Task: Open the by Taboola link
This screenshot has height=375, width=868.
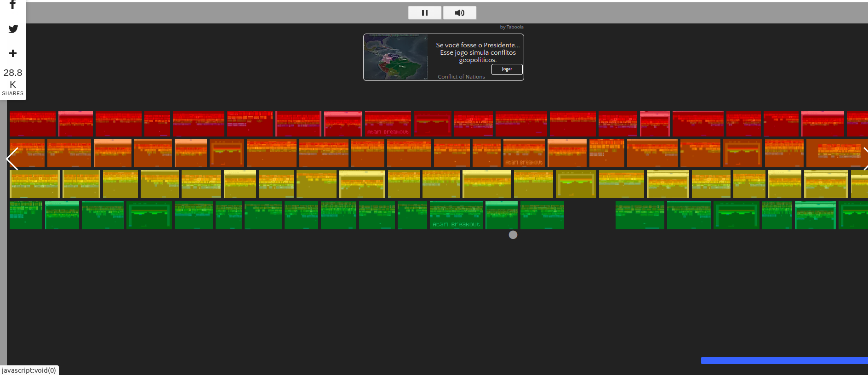Action: pos(511,27)
